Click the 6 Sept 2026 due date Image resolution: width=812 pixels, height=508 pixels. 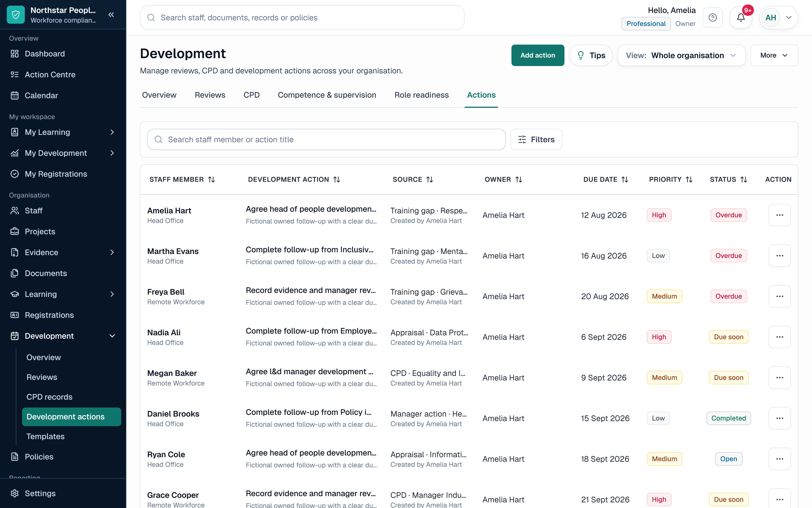click(x=604, y=337)
